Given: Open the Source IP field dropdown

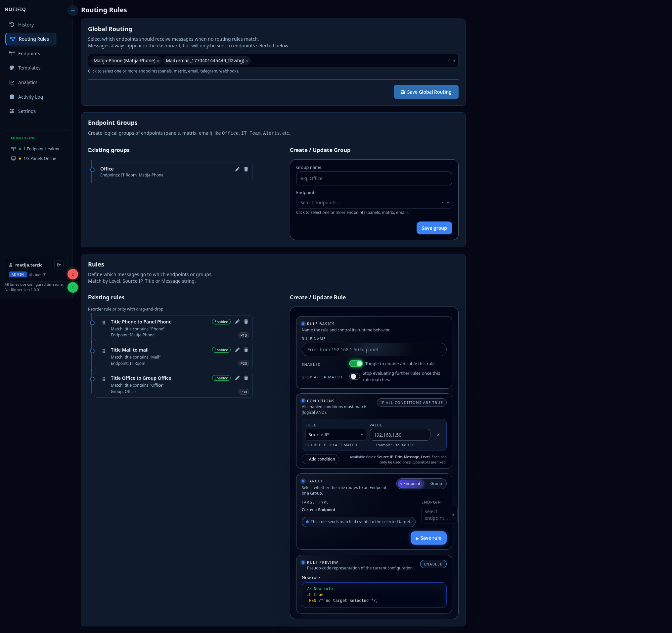Looking at the screenshot, I should 335,435.
